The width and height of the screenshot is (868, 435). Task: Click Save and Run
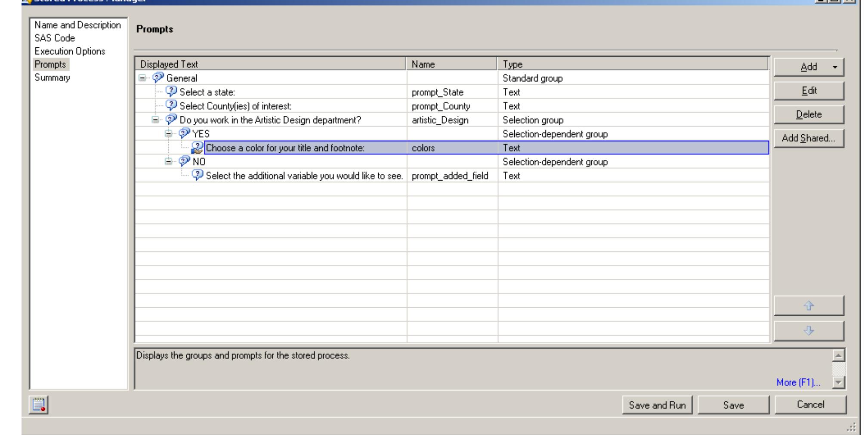[657, 405]
